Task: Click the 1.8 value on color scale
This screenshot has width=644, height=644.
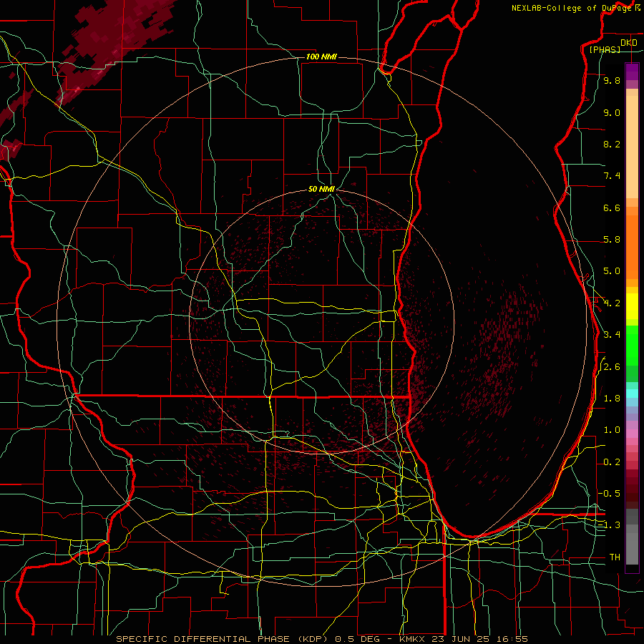Action: coord(612,399)
